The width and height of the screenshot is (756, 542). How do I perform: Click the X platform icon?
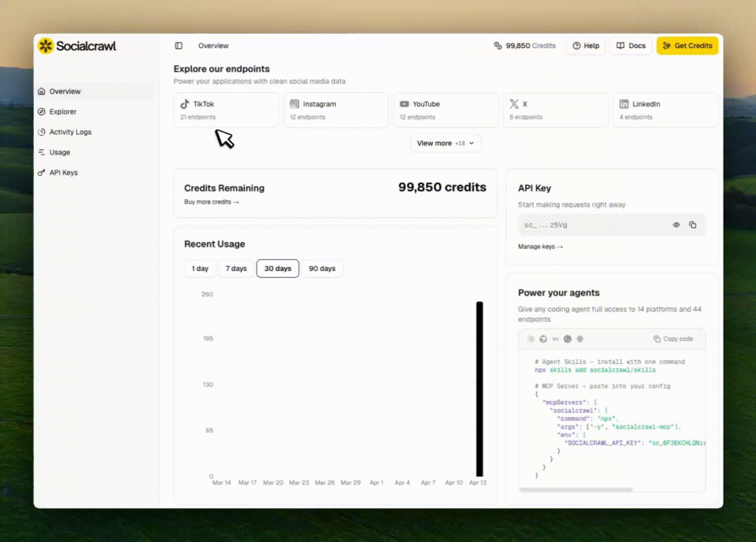pos(514,104)
